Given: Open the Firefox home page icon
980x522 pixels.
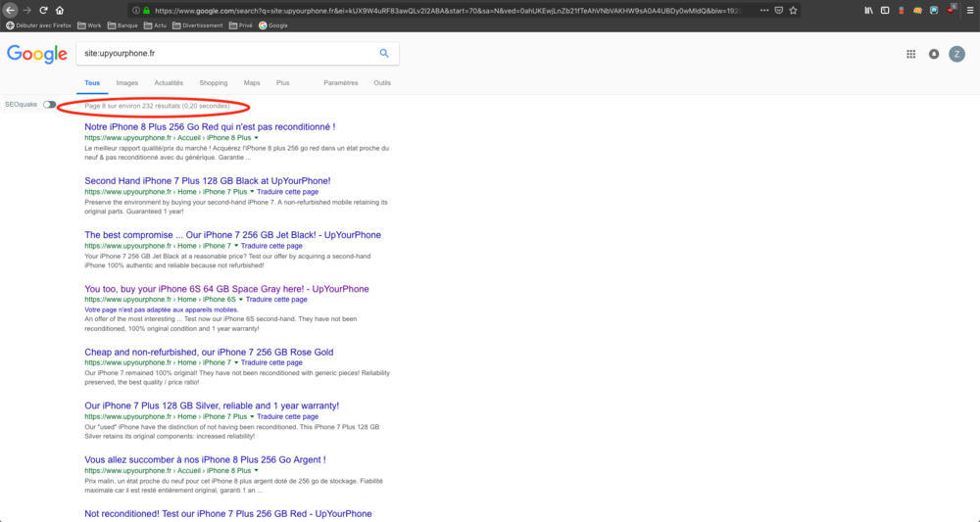Looking at the screenshot, I should (60, 10).
